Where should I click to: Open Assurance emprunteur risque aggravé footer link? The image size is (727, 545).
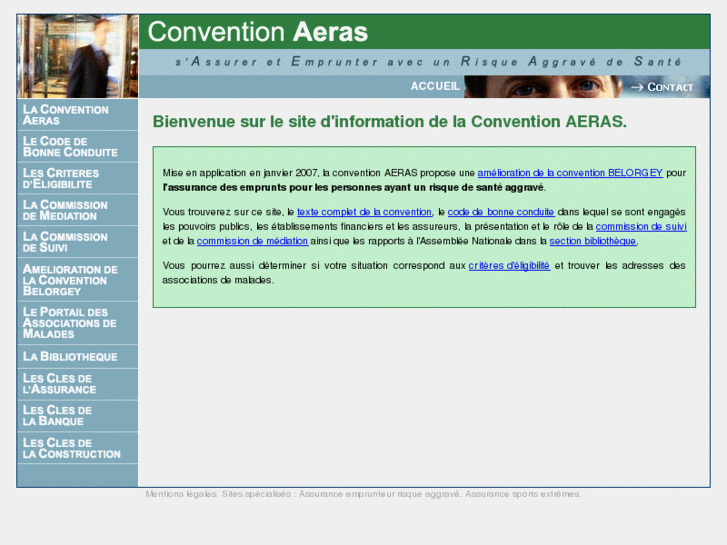tap(379, 494)
